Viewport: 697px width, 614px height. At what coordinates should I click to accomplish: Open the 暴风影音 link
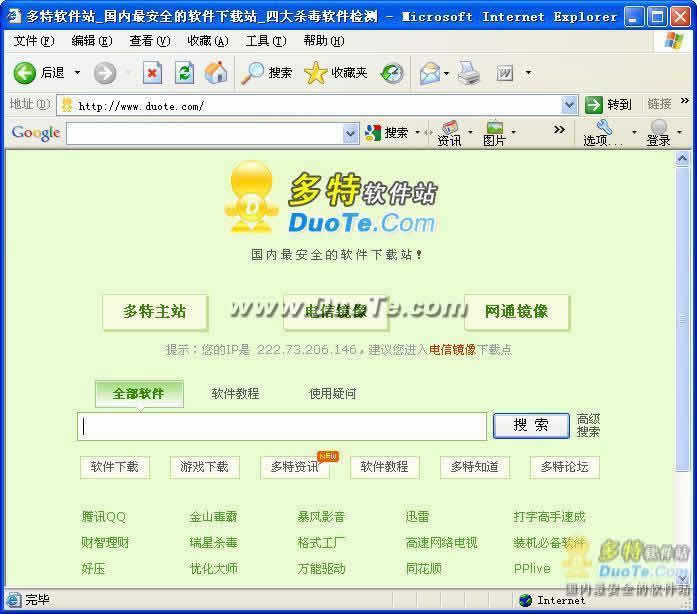321,517
